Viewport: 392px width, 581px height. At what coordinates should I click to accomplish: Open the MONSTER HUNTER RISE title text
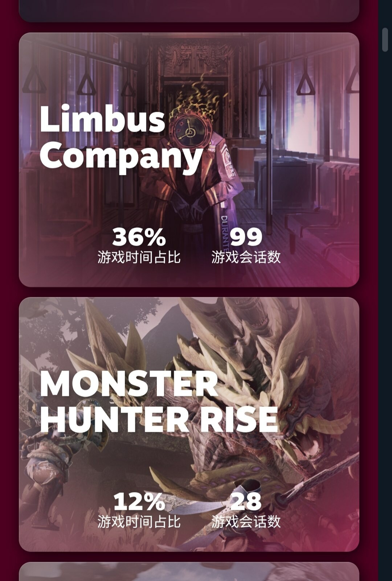pyautogui.click(x=159, y=402)
